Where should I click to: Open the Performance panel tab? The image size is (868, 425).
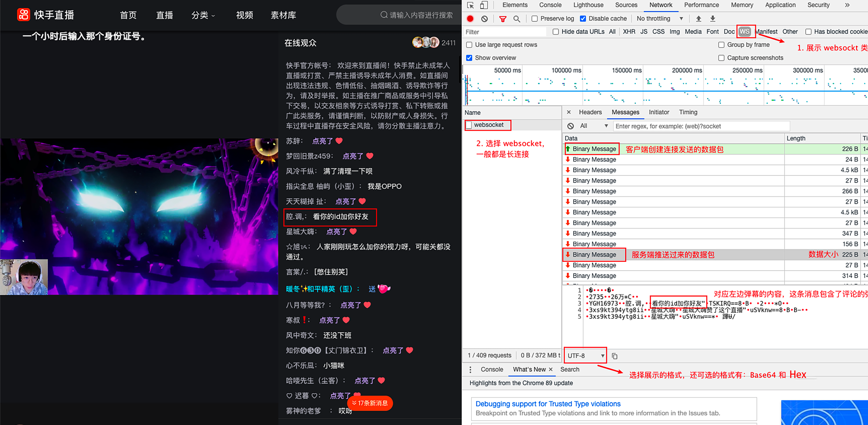point(702,5)
